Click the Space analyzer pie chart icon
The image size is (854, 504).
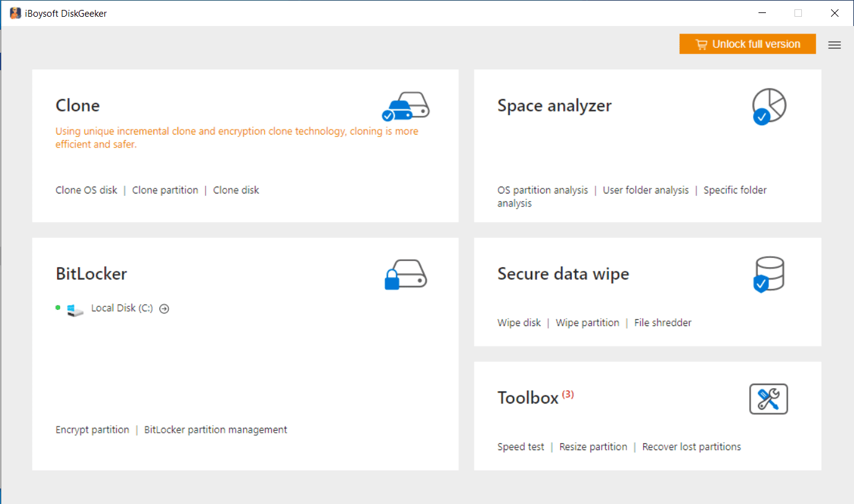tap(769, 106)
